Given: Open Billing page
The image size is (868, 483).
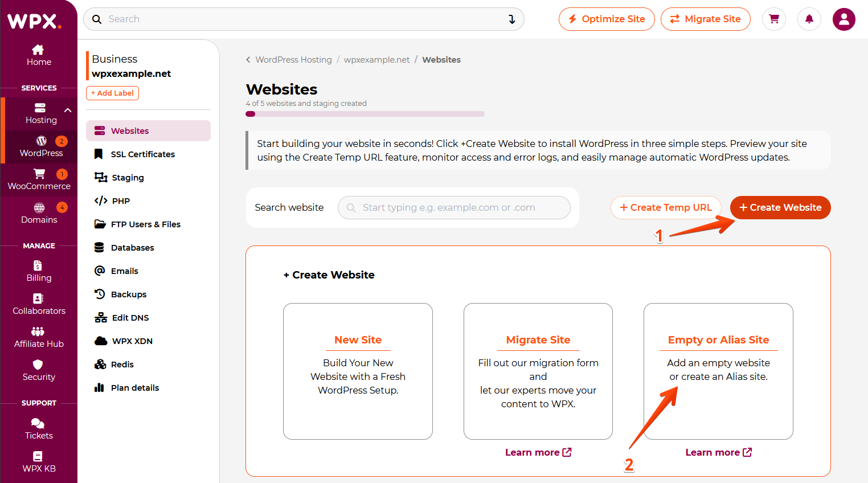Looking at the screenshot, I should tap(39, 271).
